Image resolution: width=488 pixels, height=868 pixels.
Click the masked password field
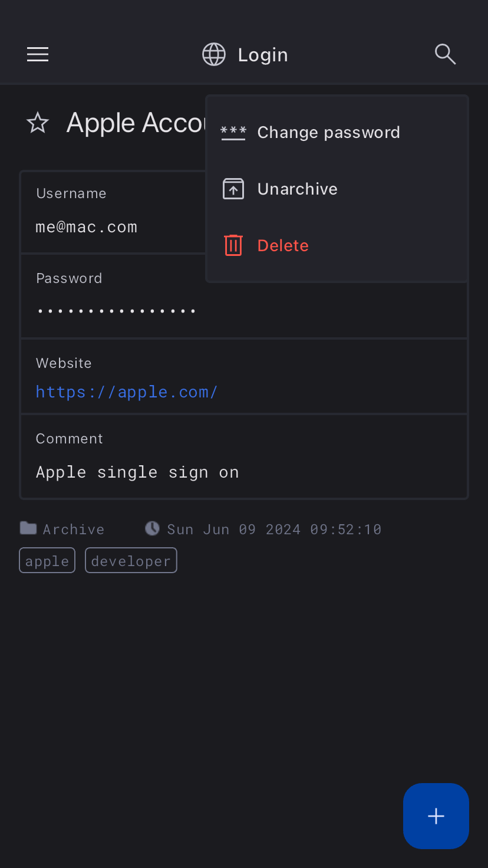pos(116,310)
